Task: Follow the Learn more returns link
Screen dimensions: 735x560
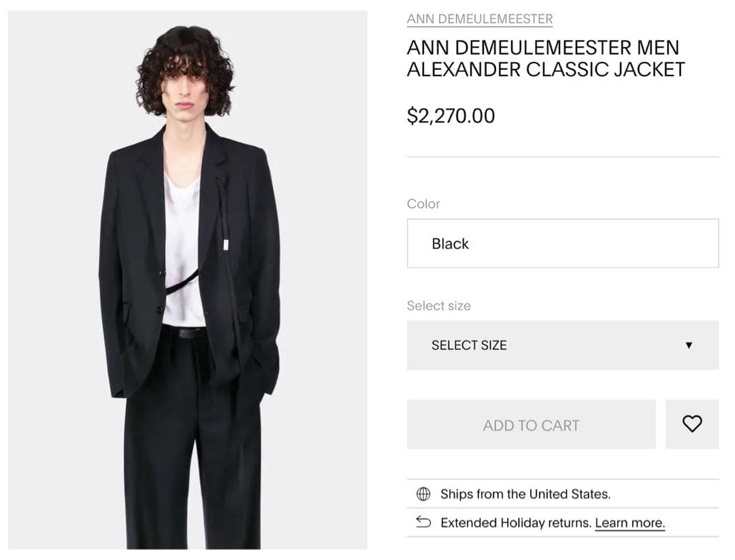Action: pos(630,523)
